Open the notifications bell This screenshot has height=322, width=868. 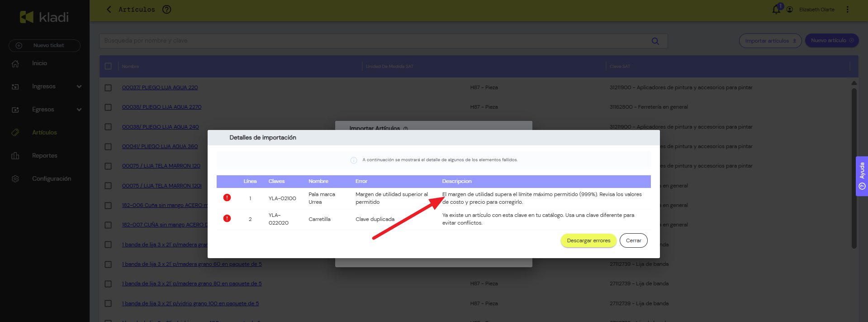tap(776, 10)
